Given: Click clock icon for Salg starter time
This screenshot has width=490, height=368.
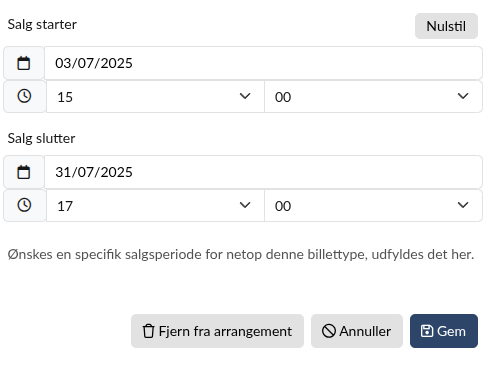Looking at the screenshot, I should click(x=24, y=96).
